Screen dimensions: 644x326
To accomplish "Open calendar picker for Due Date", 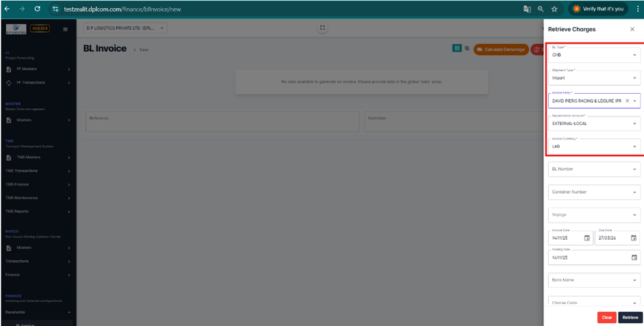I will tap(634, 238).
